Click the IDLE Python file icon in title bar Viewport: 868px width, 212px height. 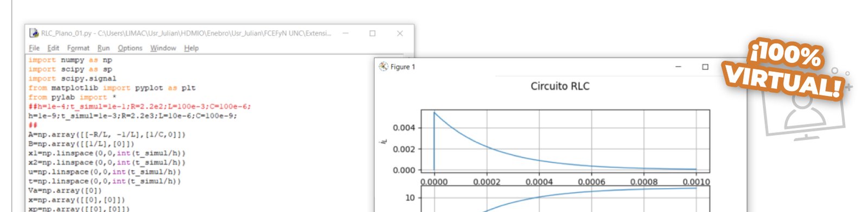coord(34,33)
